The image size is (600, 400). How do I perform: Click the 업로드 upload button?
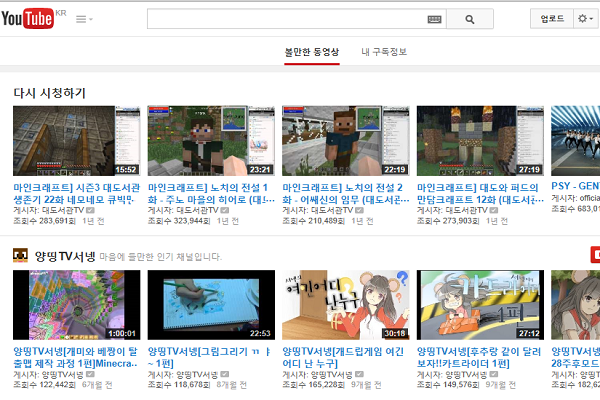point(552,19)
